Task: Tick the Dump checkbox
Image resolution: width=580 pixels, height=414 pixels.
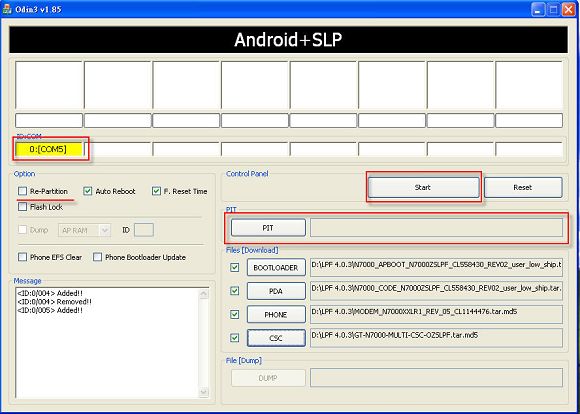Action: point(23,230)
